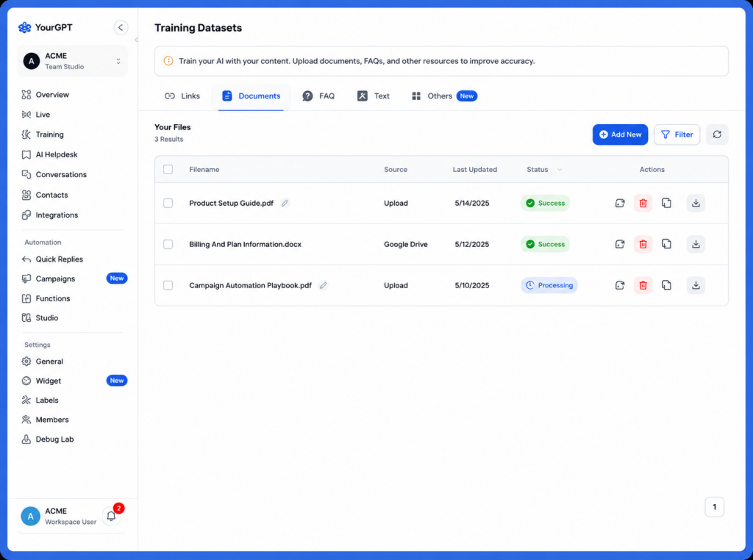This screenshot has height=560, width=753.
Task: Collapse the sidebar with the chevron button
Action: [x=121, y=27]
